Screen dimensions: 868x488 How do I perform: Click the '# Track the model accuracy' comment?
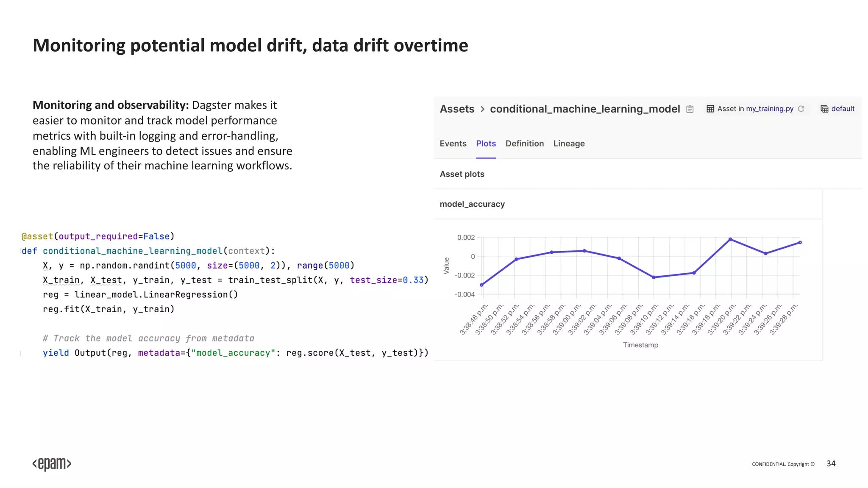148,338
